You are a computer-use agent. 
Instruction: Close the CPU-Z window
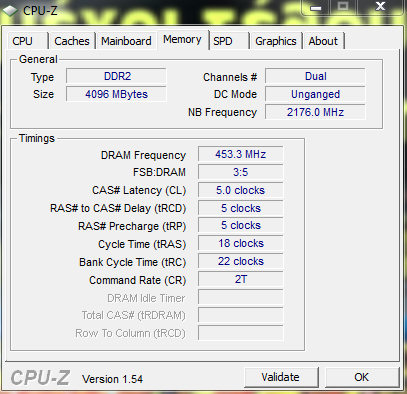click(x=380, y=7)
